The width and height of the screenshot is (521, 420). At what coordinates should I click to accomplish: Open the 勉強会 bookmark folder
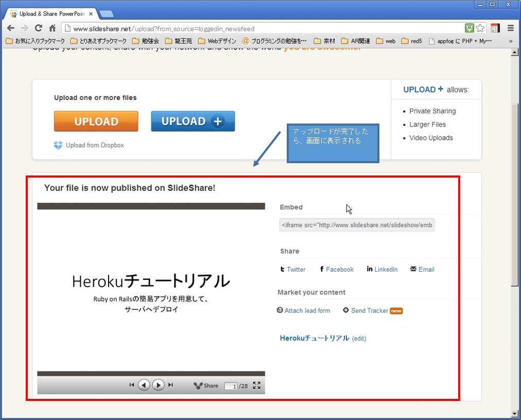click(146, 41)
